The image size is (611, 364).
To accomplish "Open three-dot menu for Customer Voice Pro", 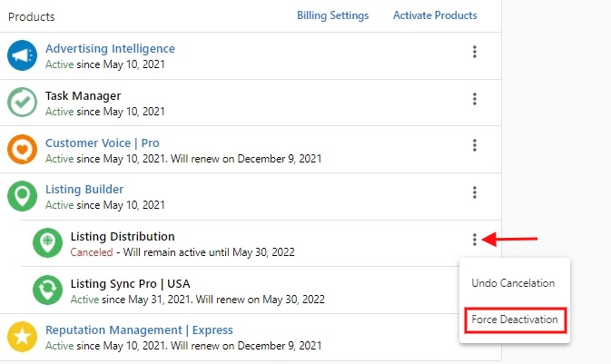I will pos(474,145).
